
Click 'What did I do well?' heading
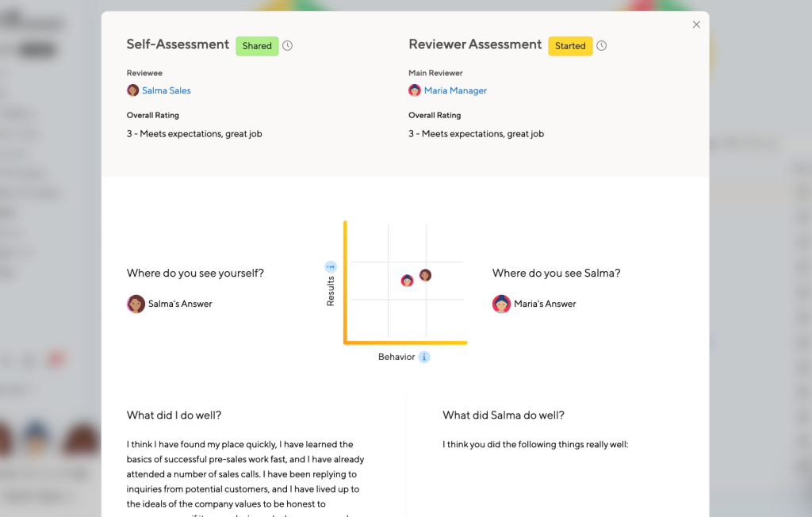point(174,415)
